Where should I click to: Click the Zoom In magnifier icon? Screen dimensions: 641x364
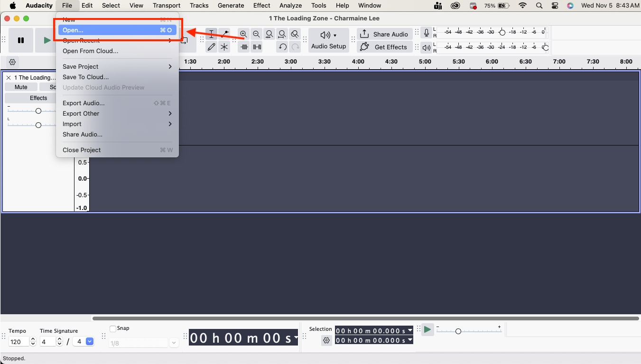243,34
